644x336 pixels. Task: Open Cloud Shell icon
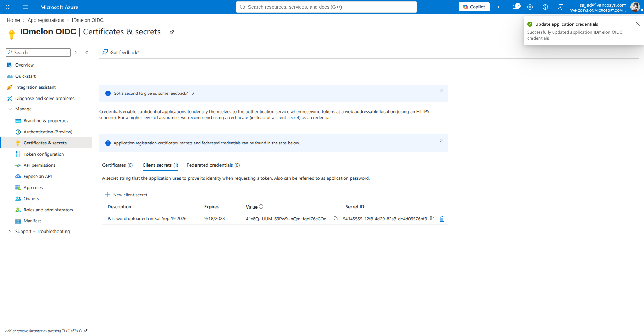499,7
